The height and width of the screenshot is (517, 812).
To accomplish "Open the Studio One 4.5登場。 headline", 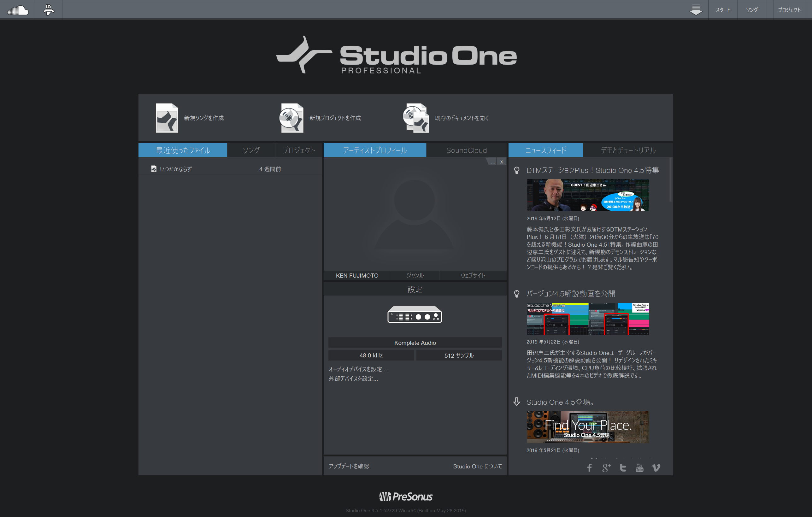I will click(x=560, y=402).
